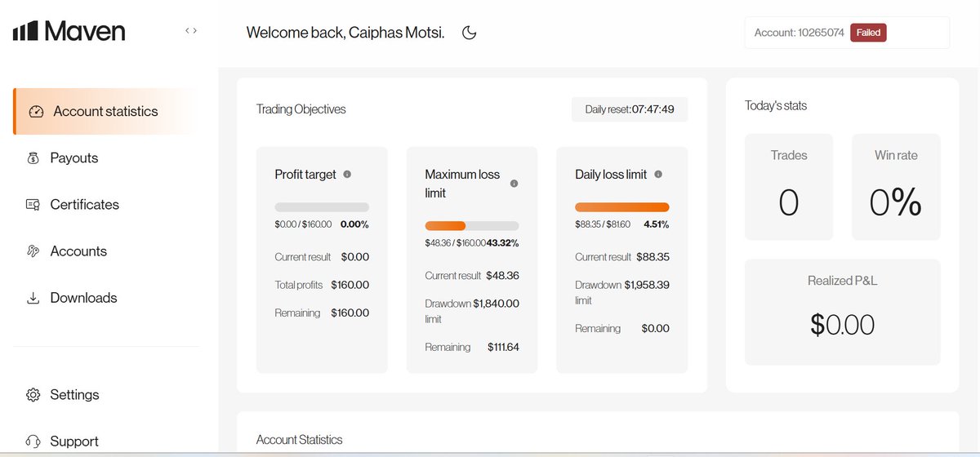Click the red Failed status badge
Viewport: 980px width, 457px height.
[x=868, y=33]
